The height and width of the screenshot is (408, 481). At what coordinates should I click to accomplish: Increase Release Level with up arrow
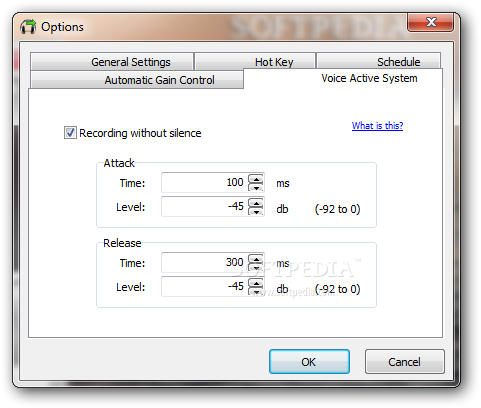[256, 282]
